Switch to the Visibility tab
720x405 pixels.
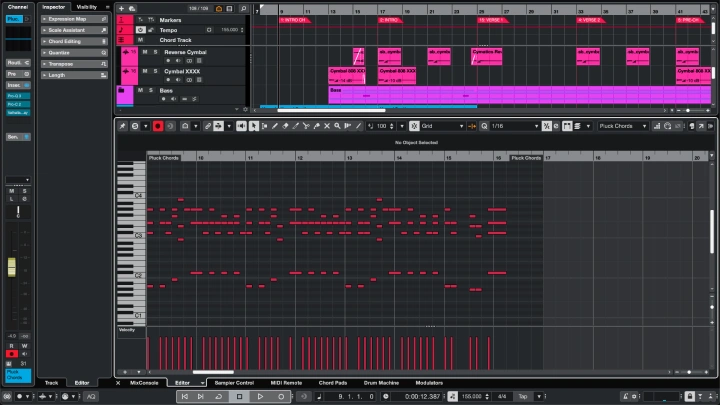click(x=86, y=7)
